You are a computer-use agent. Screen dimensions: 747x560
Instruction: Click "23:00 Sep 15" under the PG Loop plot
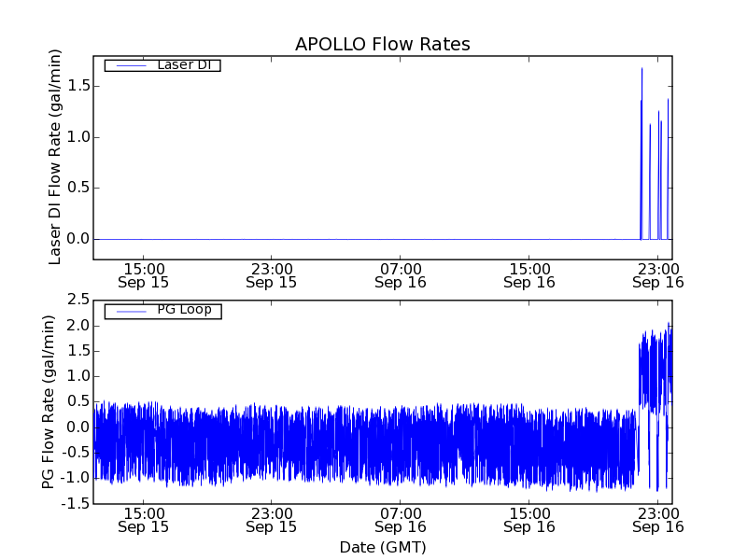coord(271,521)
